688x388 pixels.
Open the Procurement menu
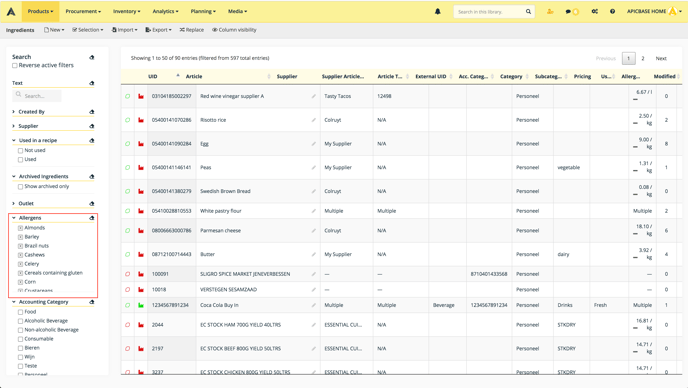[x=83, y=11]
